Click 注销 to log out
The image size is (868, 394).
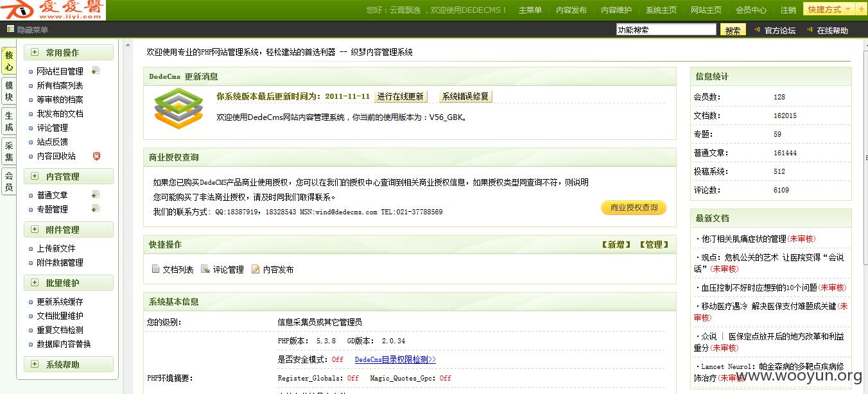coord(788,10)
